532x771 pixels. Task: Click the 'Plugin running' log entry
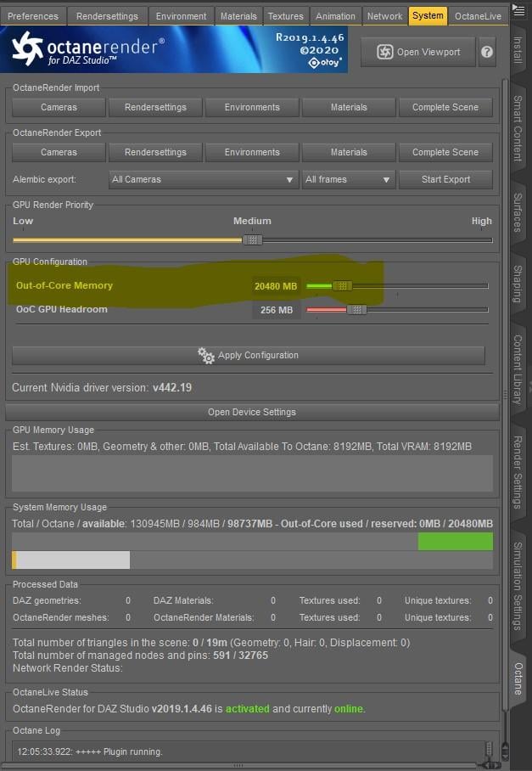(x=89, y=751)
